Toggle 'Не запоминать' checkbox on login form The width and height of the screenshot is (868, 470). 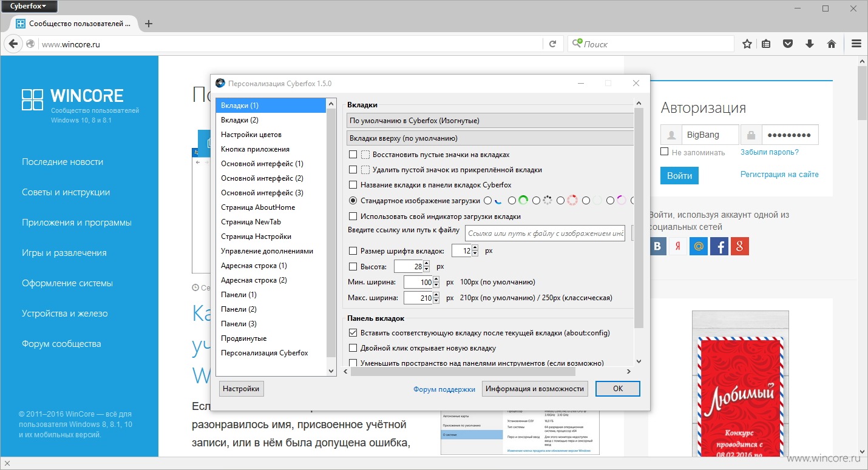pyautogui.click(x=665, y=152)
